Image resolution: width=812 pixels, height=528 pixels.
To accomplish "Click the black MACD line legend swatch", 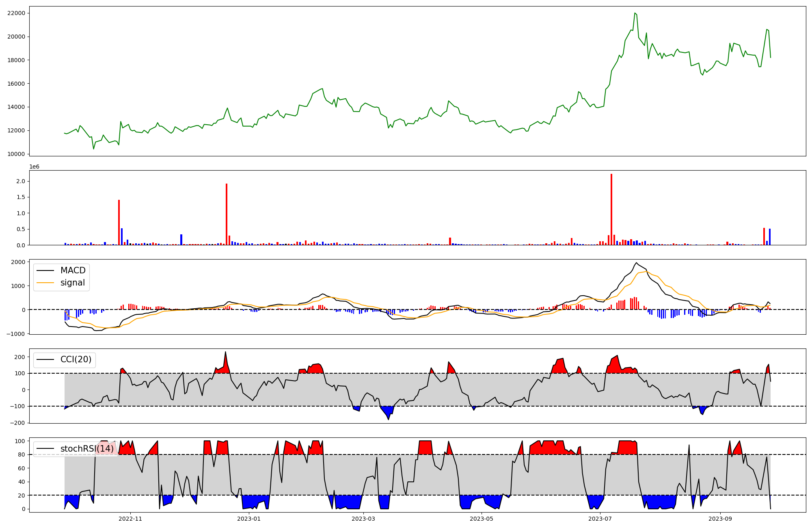I will point(45,270).
